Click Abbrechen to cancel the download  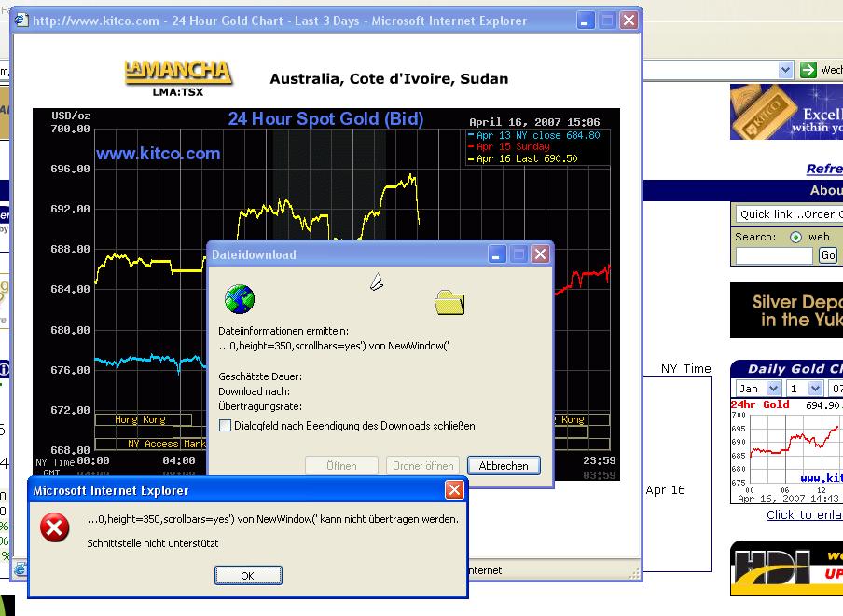pos(504,465)
